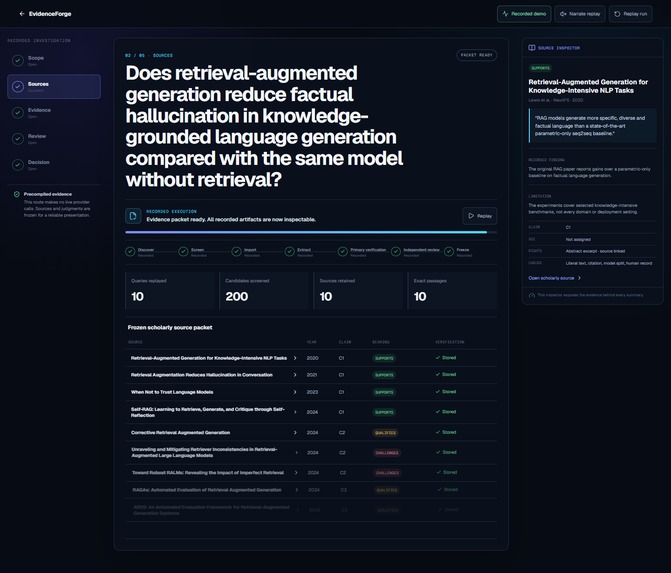
Task: Click the document icon beside Recorded Execution
Action: click(x=133, y=216)
